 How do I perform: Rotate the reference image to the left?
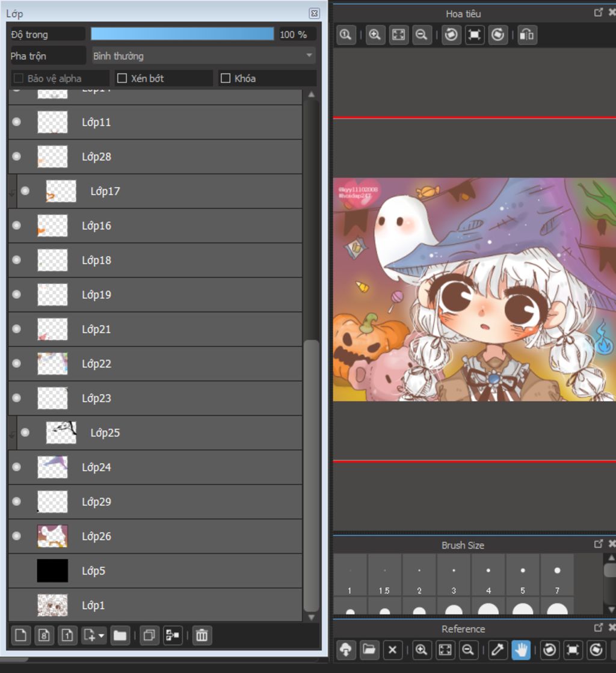[549, 650]
